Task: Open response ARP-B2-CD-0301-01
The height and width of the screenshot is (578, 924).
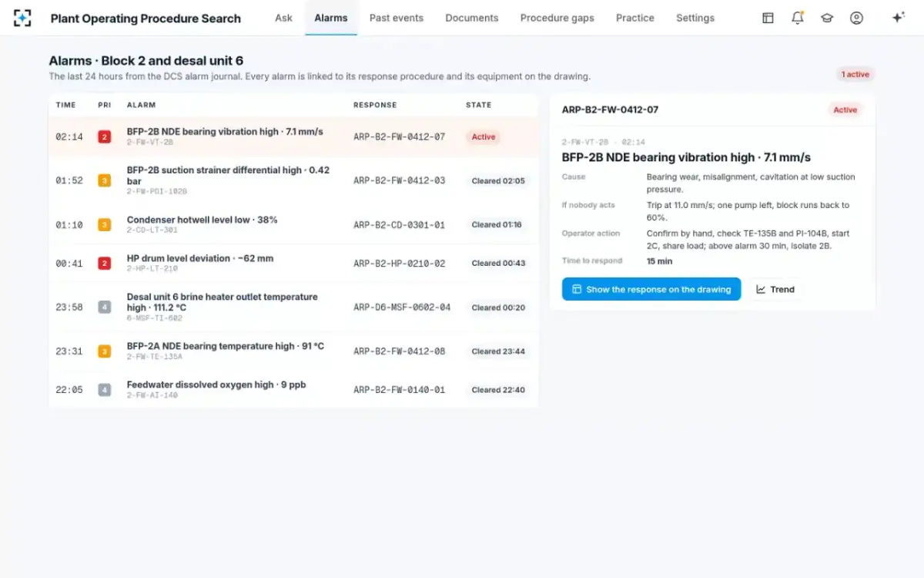Action: coord(400,225)
